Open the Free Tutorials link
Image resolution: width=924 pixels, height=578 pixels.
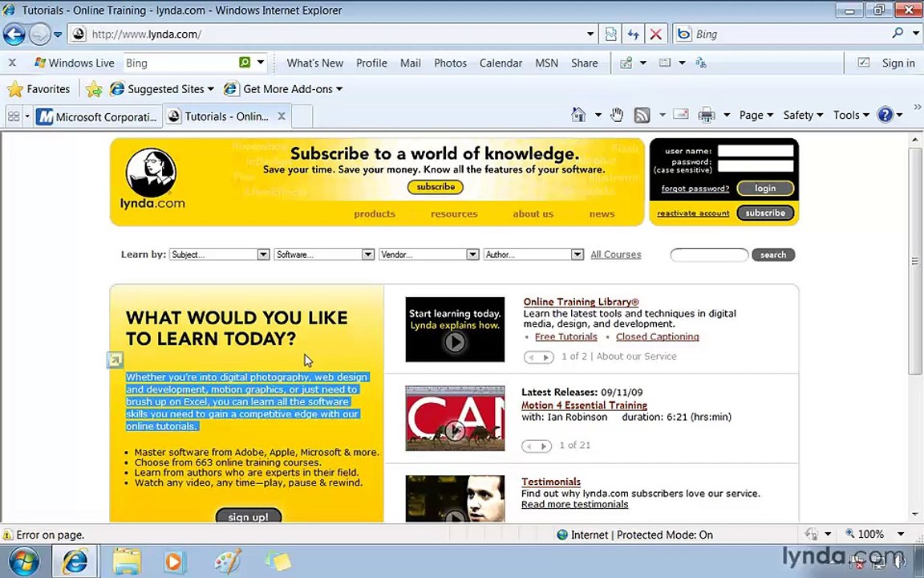point(565,337)
